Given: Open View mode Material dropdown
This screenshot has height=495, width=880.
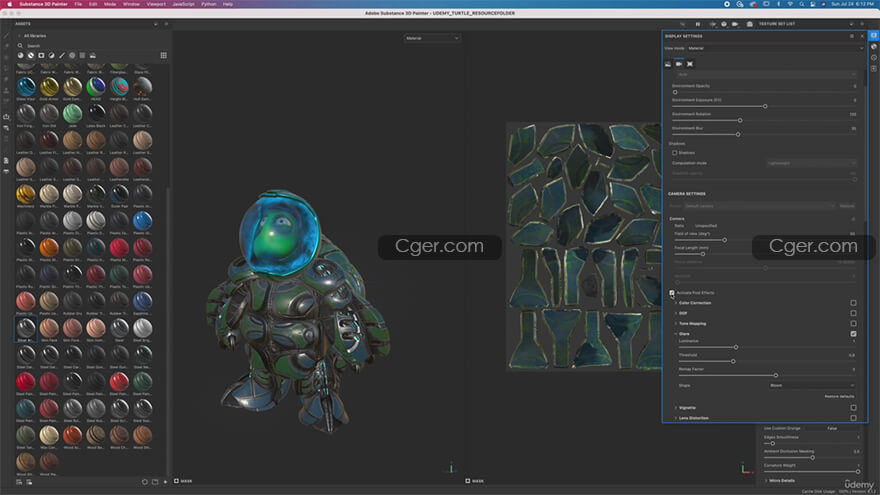Looking at the screenshot, I should coord(776,48).
